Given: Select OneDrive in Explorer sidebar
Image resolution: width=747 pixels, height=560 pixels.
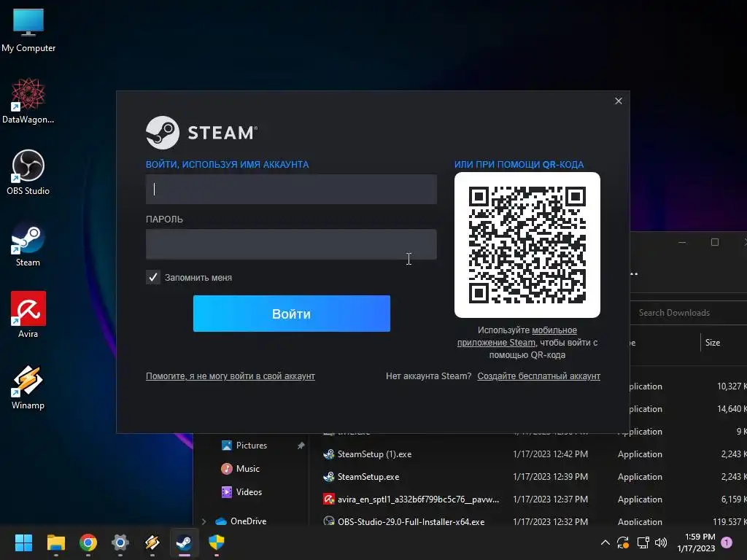Looking at the screenshot, I should pos(241,521).
